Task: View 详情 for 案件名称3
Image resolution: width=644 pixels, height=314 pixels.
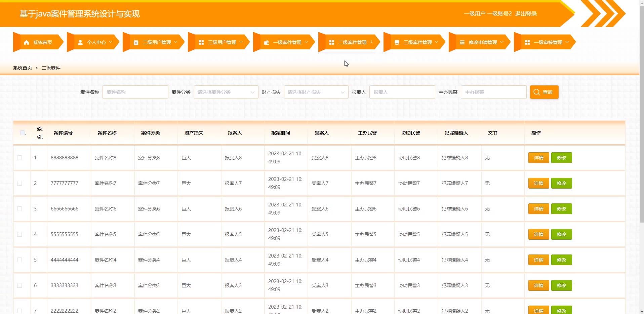Action: (x=538, y=285)
